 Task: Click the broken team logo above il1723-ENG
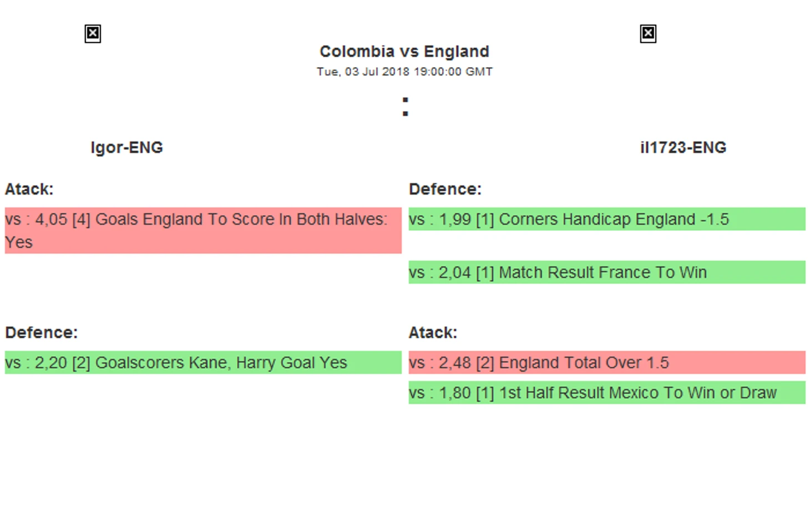(647, 34)
